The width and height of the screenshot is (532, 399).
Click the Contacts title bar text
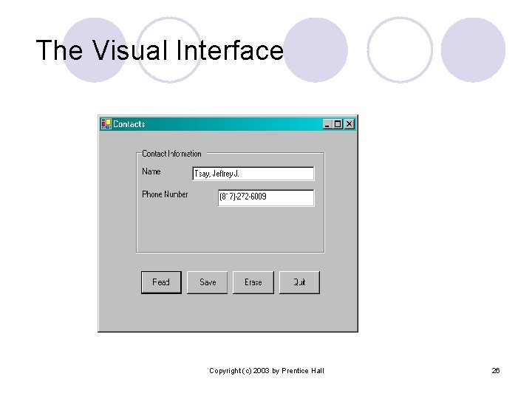tap(129, 124)
